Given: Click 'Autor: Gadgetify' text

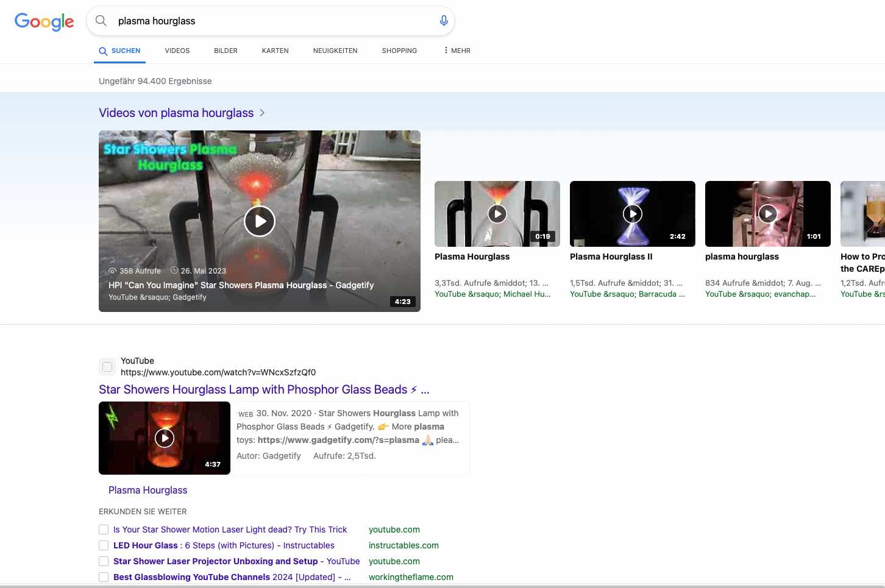Looking at the screenshot, I should [x=269, y=456].
